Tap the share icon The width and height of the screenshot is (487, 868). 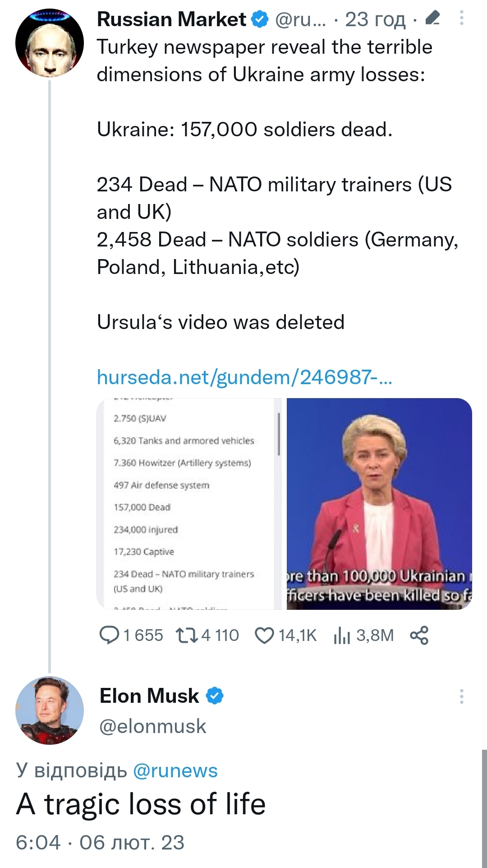pos(419,635)
